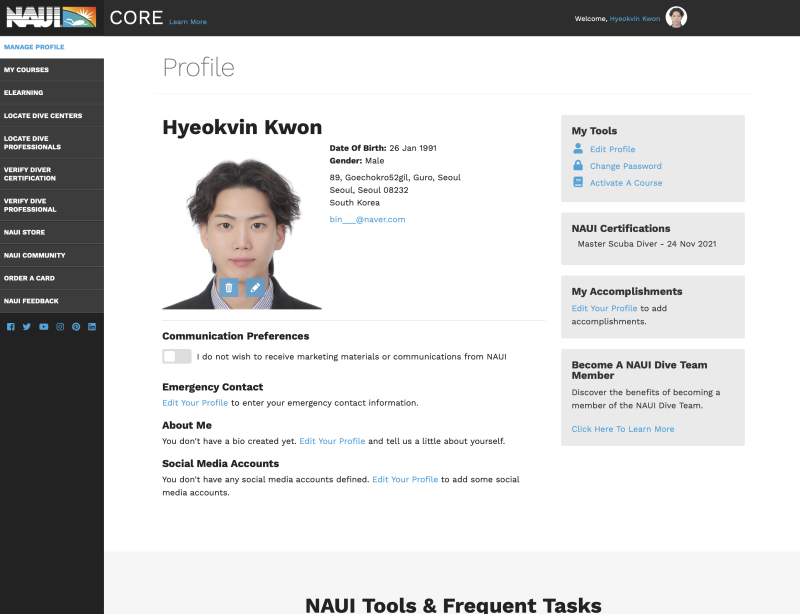
Task: Select Order A Card in sidebar
Action: pyautogui.click(x=52, y=278)
